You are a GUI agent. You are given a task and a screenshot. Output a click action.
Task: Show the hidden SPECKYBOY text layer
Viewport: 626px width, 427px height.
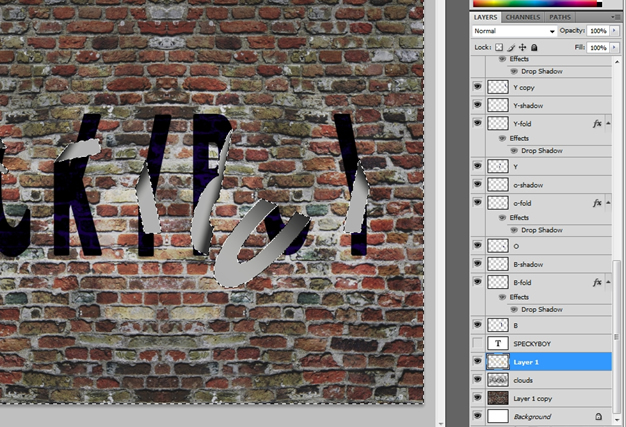tap(477, 343)
